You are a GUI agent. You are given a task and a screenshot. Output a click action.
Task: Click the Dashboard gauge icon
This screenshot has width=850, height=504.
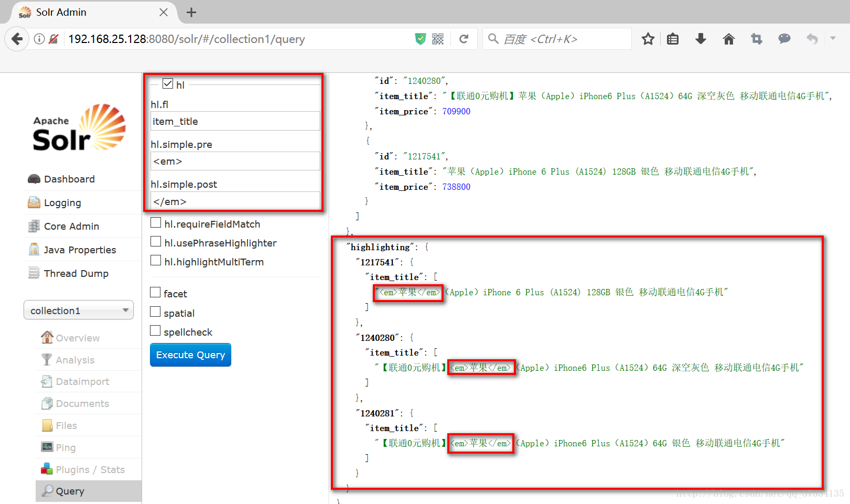point(34,179)
